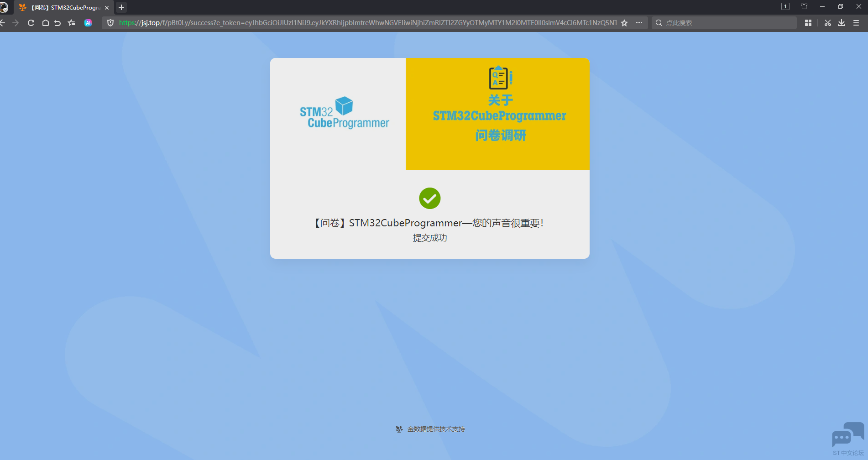Bookmark this page with the star icon
868x460 pixels.
[624, 23]
